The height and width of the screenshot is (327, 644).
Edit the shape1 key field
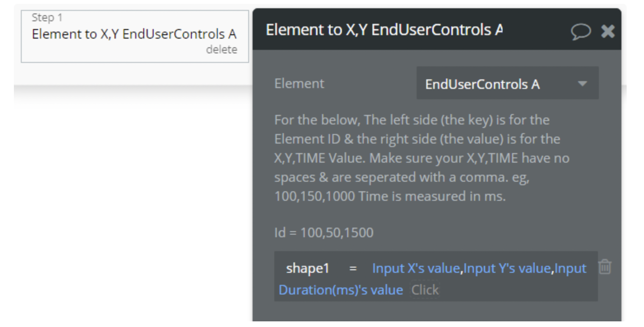pyautogui.click(x=308, y=269)
